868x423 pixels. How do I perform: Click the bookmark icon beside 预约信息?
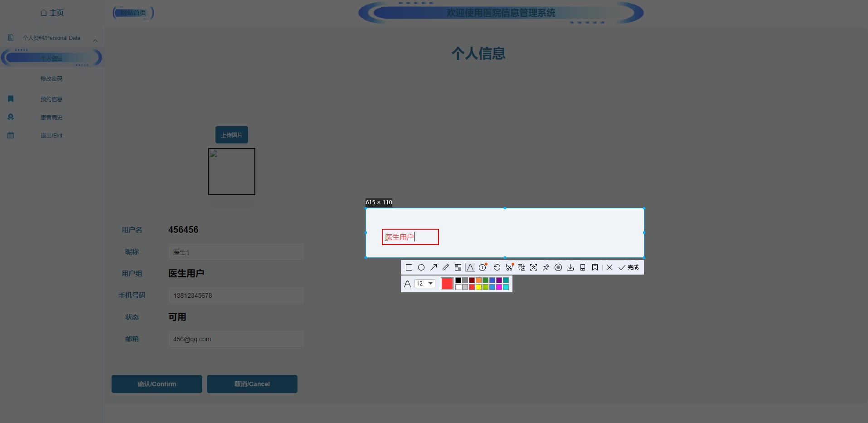click(11, 98)
